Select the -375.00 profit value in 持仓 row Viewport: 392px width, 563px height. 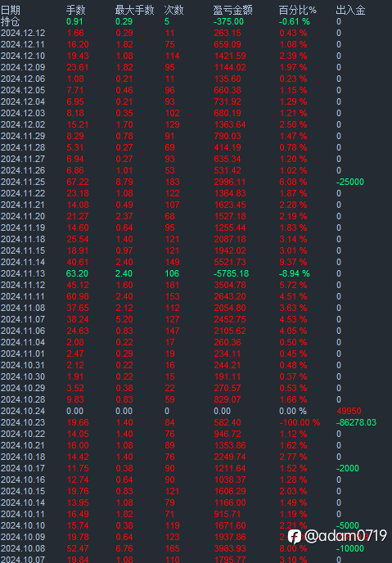(228, 21)
